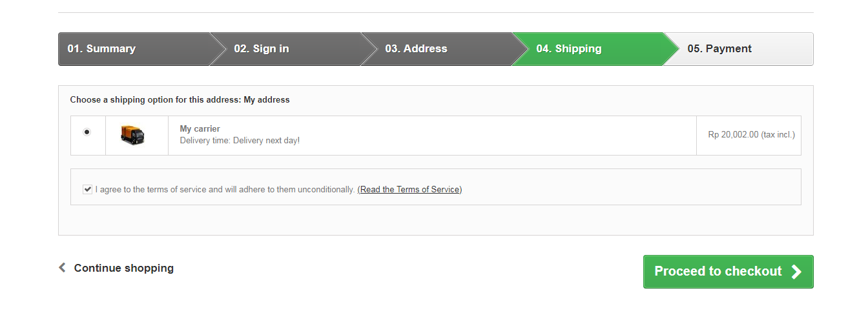Click the My address text in the heading
868x324 pixels.
coord(267,100)
